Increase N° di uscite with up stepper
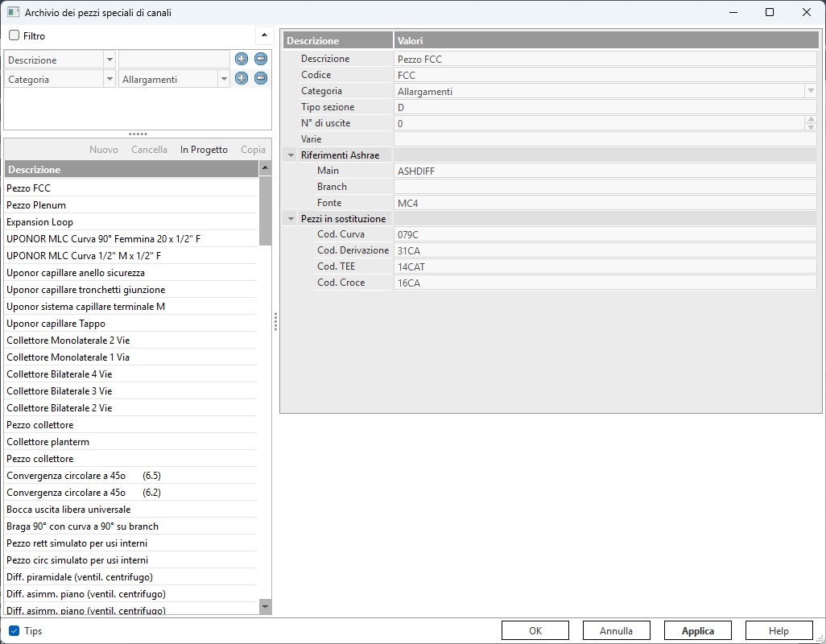This screenshot has height=644, width=826. pos(811,120)
